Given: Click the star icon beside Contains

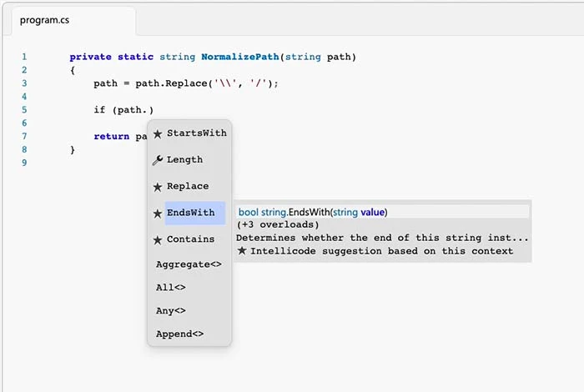Looking at the screenshot, I should point(158,240).
